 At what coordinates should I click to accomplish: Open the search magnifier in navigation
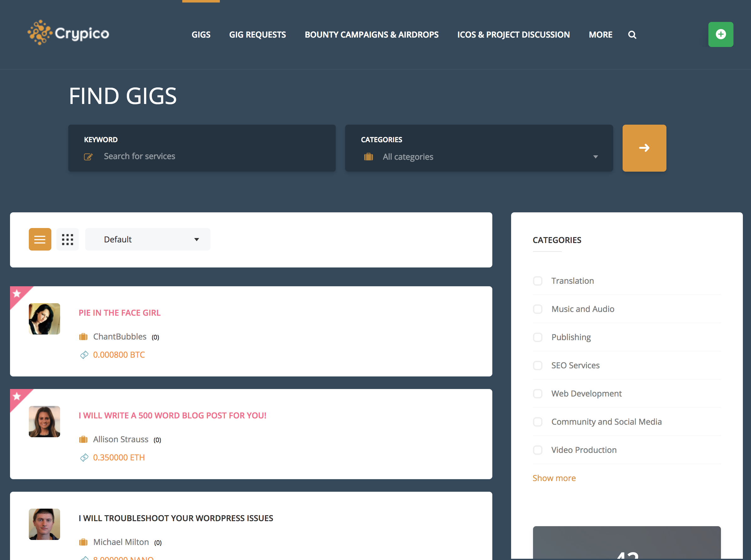632,34
